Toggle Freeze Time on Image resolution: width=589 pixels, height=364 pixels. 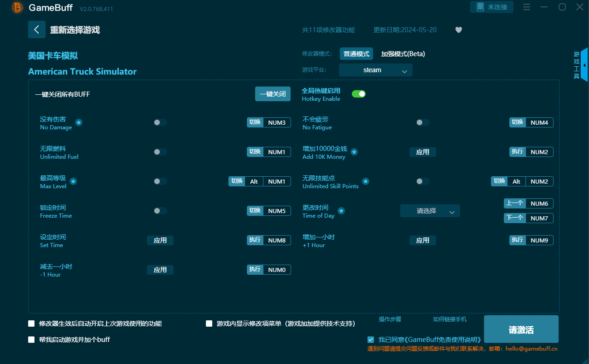(x=160, y=211)
